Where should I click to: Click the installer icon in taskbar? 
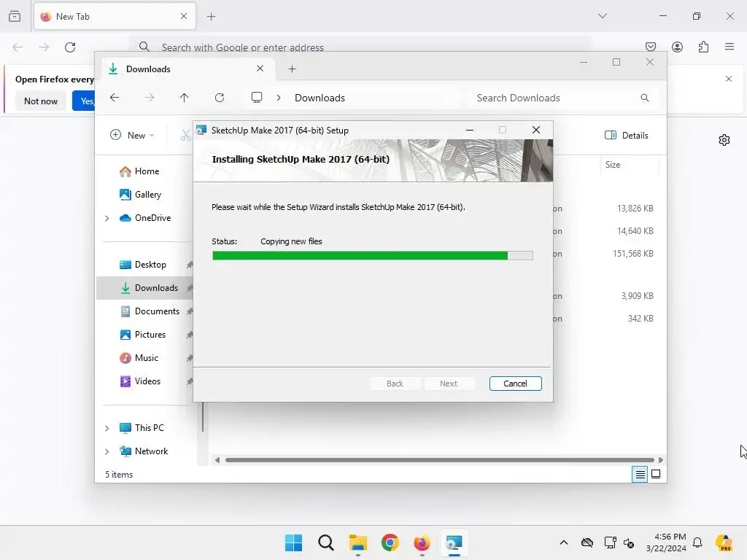click(x=454, y=542)
